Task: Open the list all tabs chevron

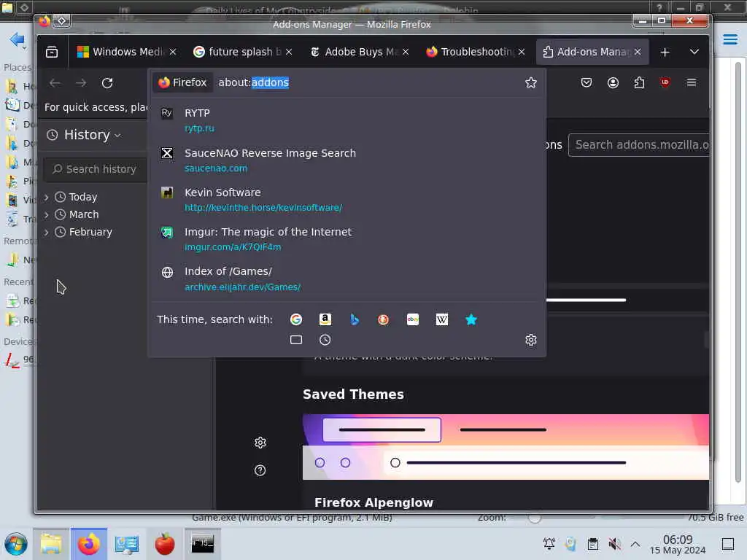Action: [x=694, y=52]
